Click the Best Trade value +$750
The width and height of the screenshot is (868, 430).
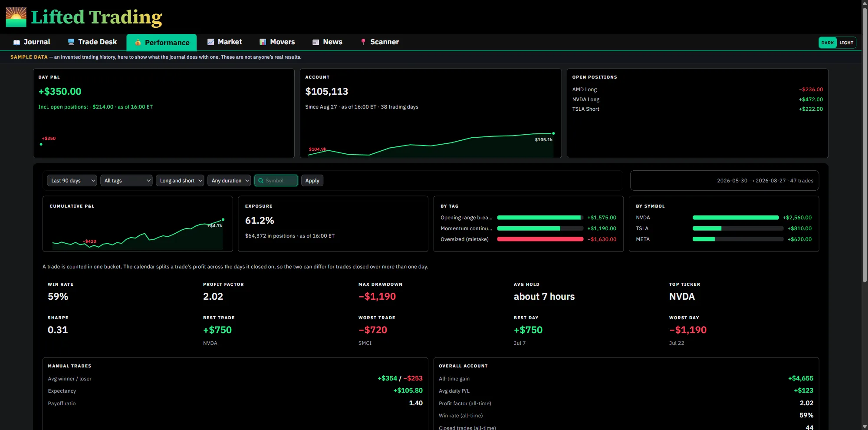pyautogui.click(x=217, y=330)
